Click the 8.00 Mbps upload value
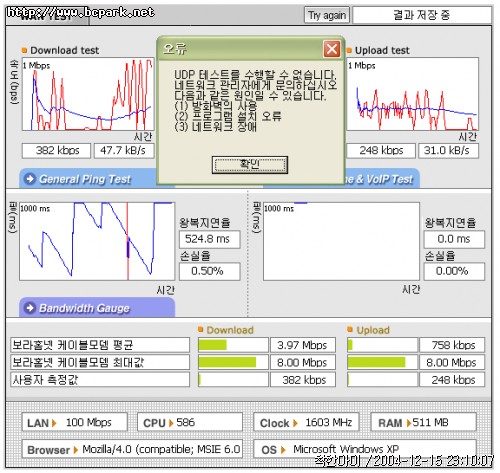Viewport: 500px width, 473px height. 452,362
